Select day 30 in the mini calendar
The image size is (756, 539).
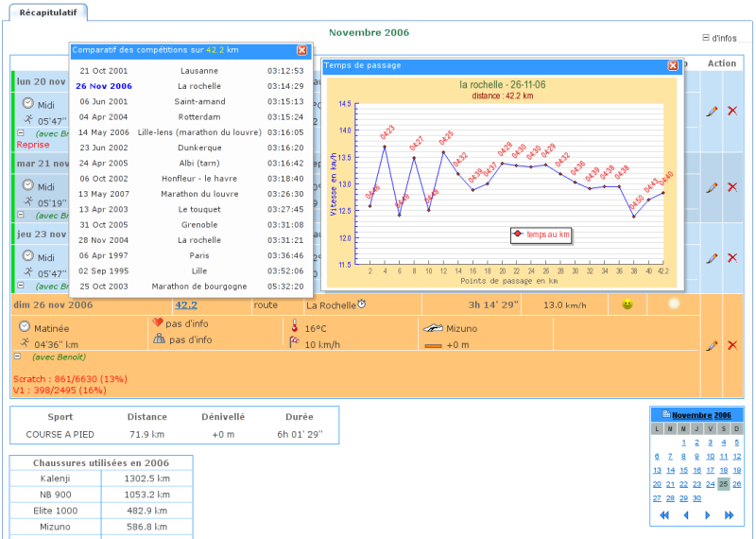pyautogui.click(x=696, y=498)
